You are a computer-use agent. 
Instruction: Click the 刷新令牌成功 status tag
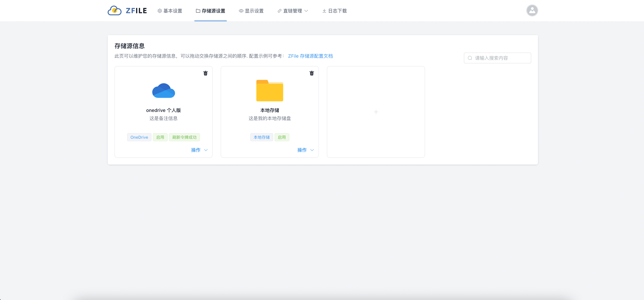pos(184,137)
